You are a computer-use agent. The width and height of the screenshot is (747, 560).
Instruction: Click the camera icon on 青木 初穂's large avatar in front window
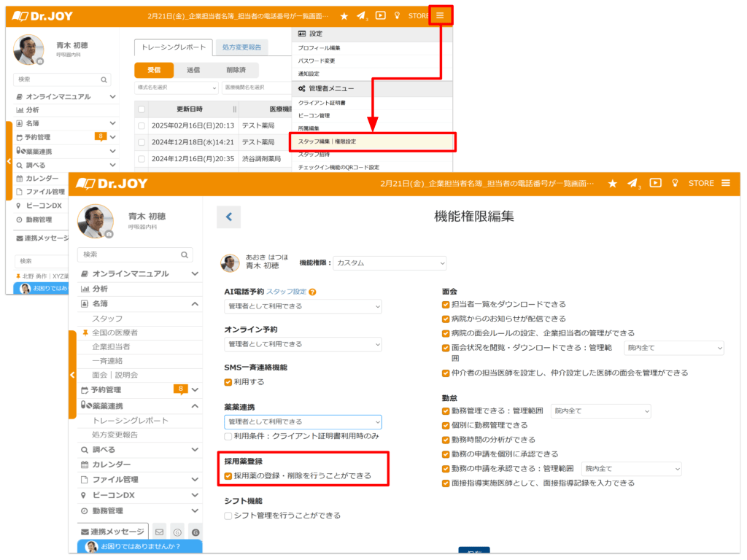[x=109, y=234]
